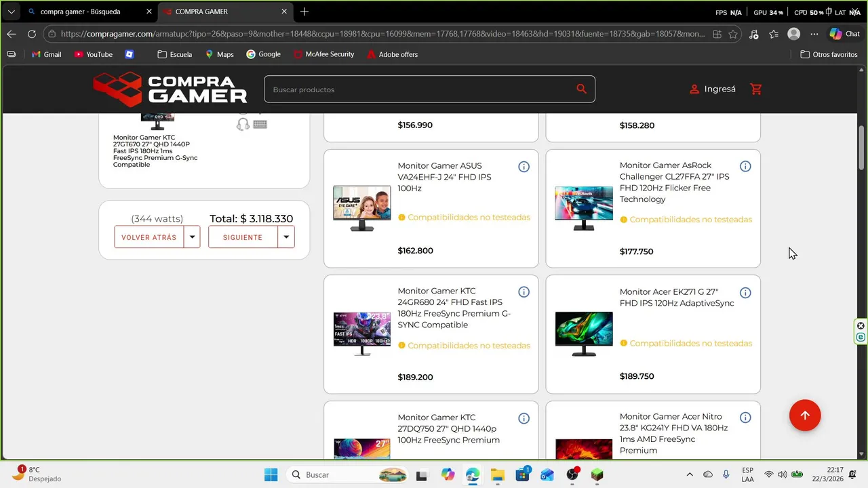868x488 pixels.
Task: Open a new browser tab
Action: [304, 12]
